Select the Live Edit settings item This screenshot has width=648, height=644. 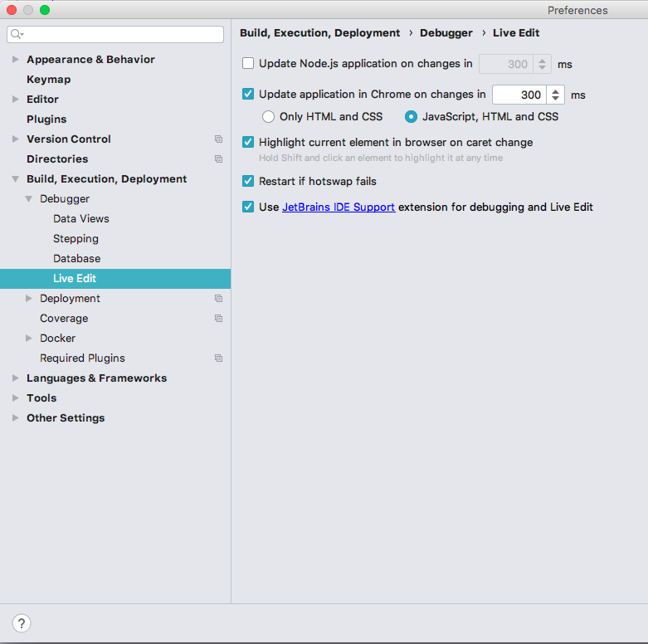pos(115,279)
